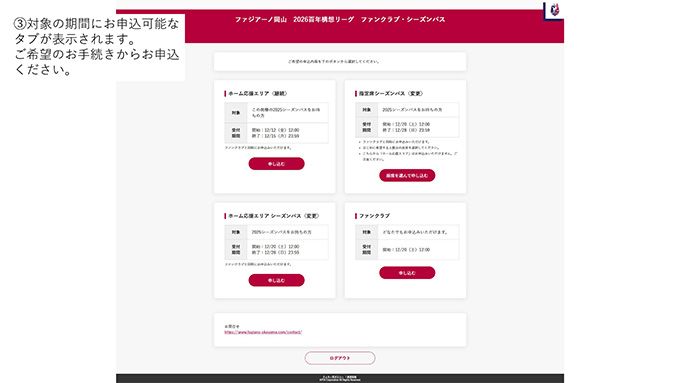Click the ホーム応援エリア シーズンパス（変更）heading

click(x=273, y=216)
